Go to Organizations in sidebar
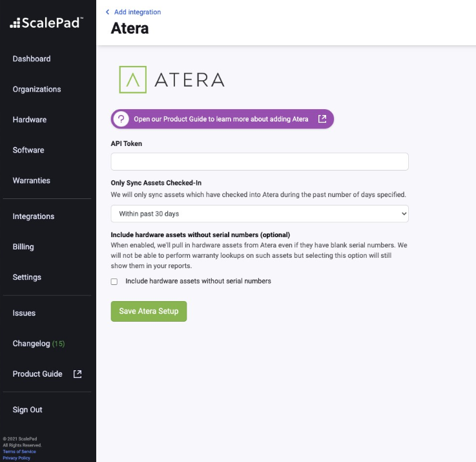Image resolution: width=476 pixels, height=462 pixels. (x=37, y=89)
